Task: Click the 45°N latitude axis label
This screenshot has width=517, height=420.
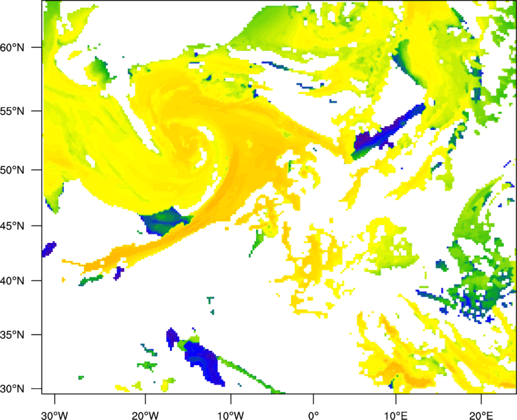Action: click(12, 226)
